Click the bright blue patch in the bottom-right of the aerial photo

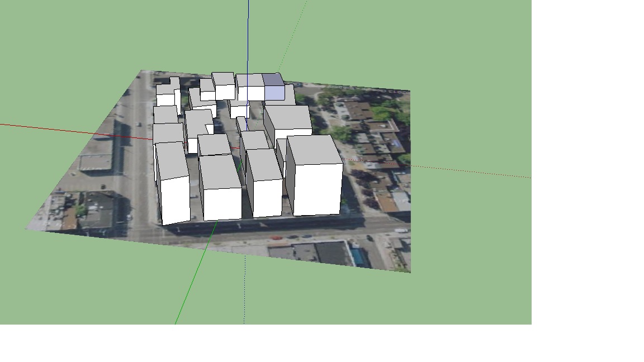click(358, 258)
